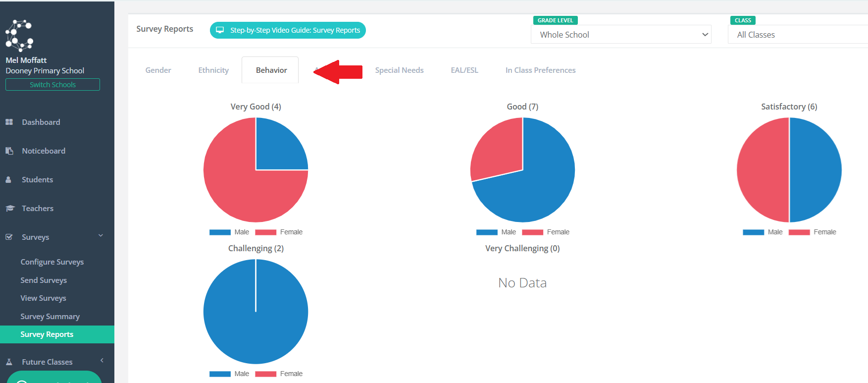Click the monitor icon in video guide button
The width and height of the screenshot is (868, 383).
pyautogui.click(x=220, y=30)
